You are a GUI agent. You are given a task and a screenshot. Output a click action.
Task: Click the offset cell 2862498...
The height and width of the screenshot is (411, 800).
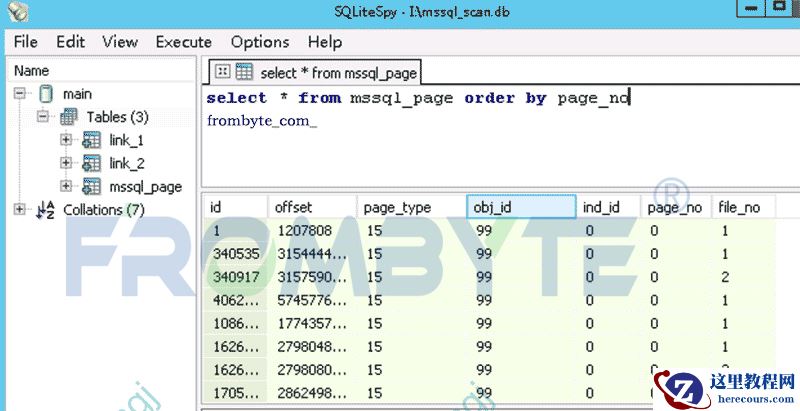[x=312, y=393]
